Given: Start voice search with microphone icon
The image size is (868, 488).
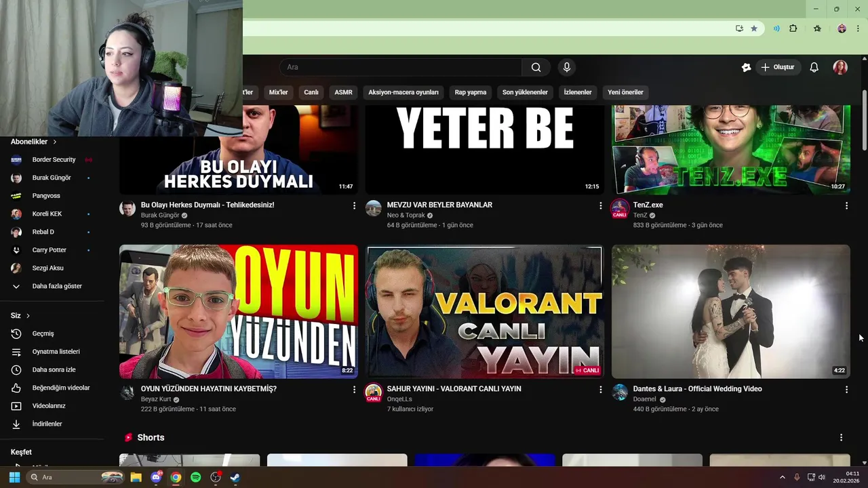Looking at the screenshot, I should (567, 67).
